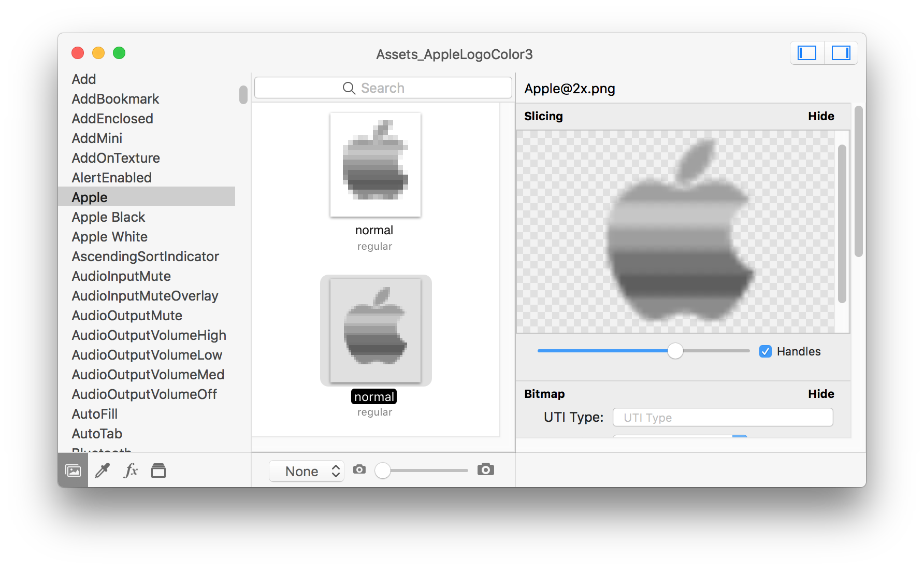Viewport: 924px width, 570px height.
Task: Select AlertEnabled in the asset list
Action: click(147, 178)
